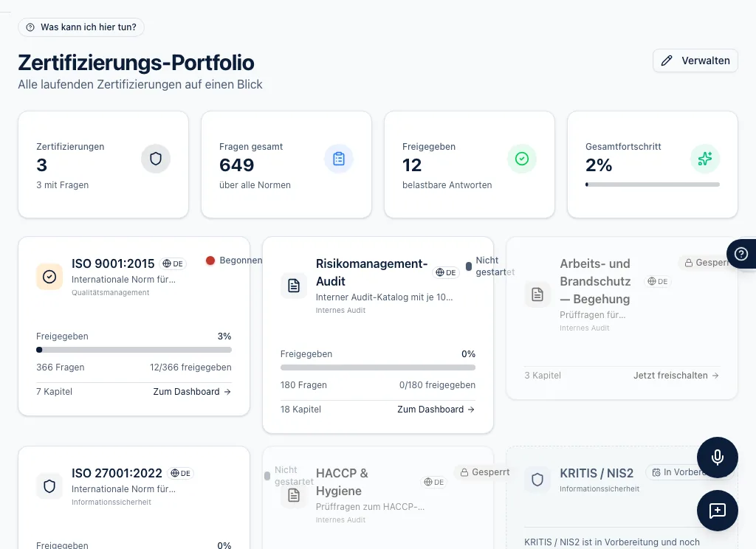Click the '649' total questions value

[237, 165]
